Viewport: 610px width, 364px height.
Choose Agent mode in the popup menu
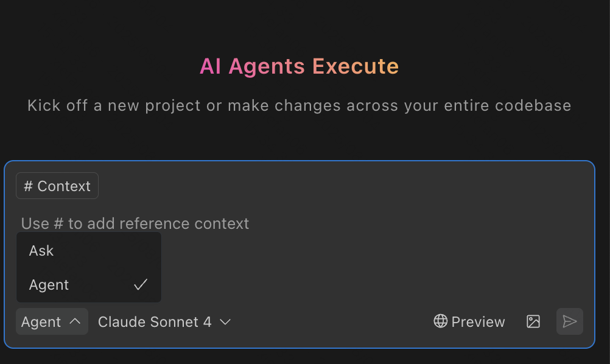(x=89, y=285)
